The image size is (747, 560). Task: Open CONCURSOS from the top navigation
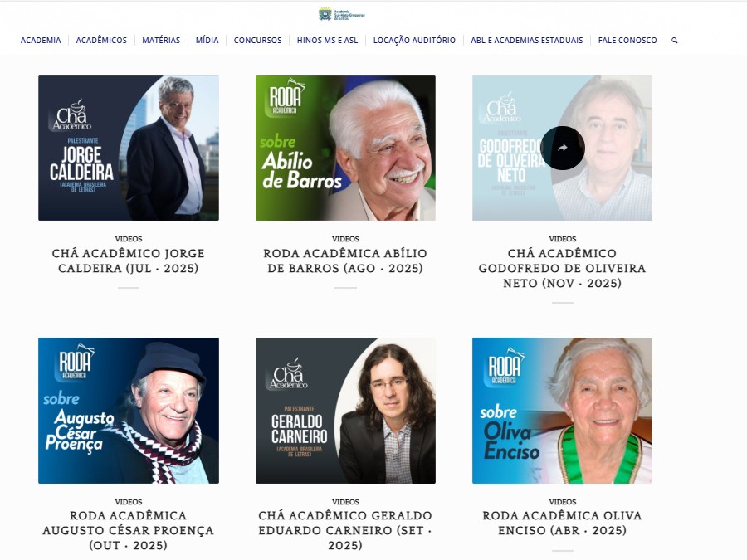point(258,41)
